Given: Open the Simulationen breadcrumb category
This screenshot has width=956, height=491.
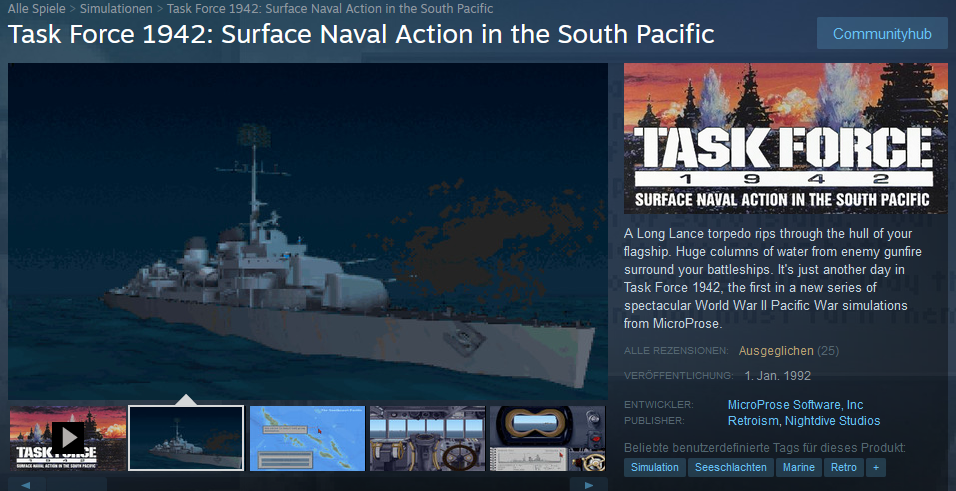Looking at the screenshot, I should (x=116, y=9).
